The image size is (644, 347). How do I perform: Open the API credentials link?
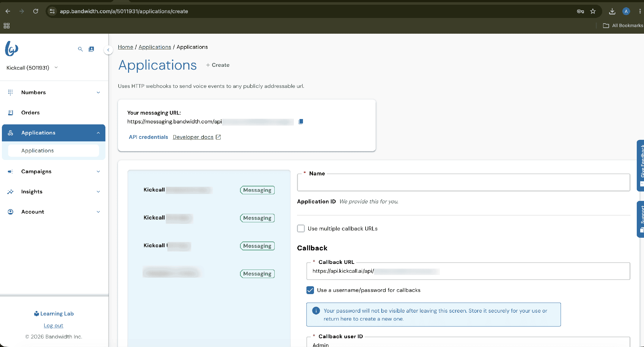click(x=148, y=137)
